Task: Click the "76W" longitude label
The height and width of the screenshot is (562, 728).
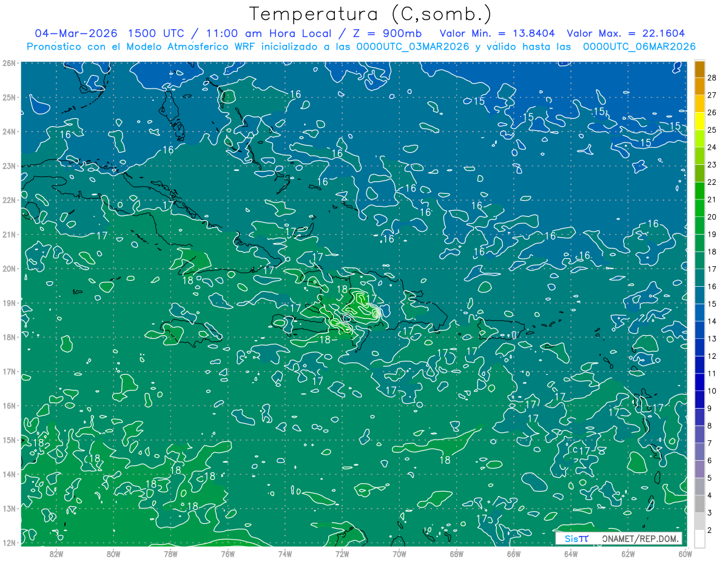Action: click(227, 554)
